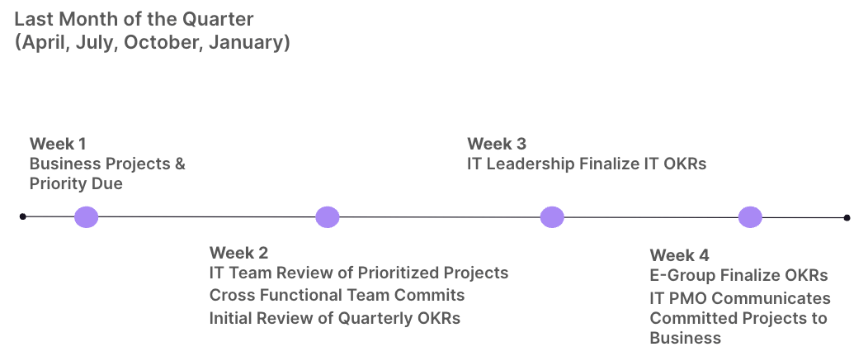The width and height of the screenshot is (868, 361).
Task: Click the first purple timeline marker for Week 1
Action: tap(86, 217)
